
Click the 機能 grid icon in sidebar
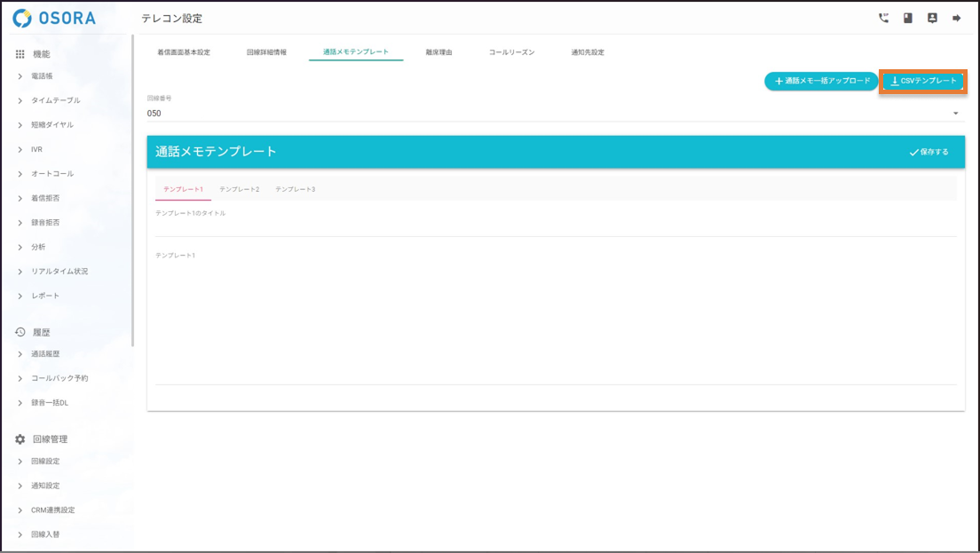(20, 54)
